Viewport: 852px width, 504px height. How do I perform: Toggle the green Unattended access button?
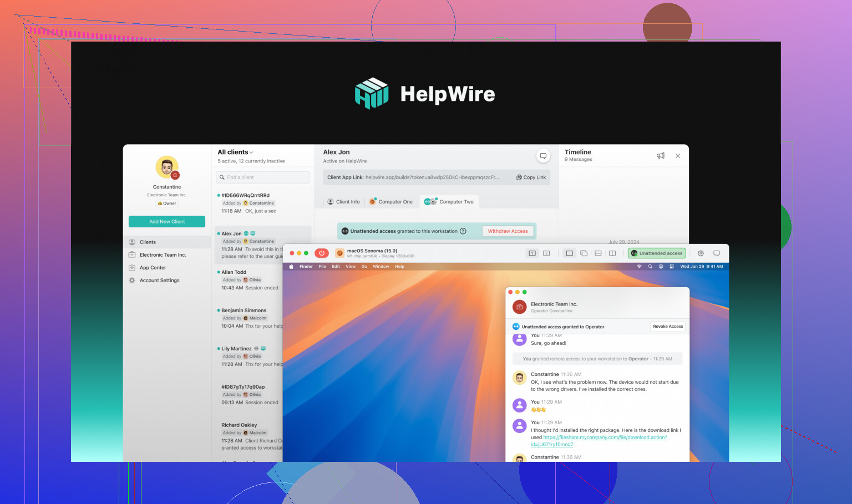657,253
